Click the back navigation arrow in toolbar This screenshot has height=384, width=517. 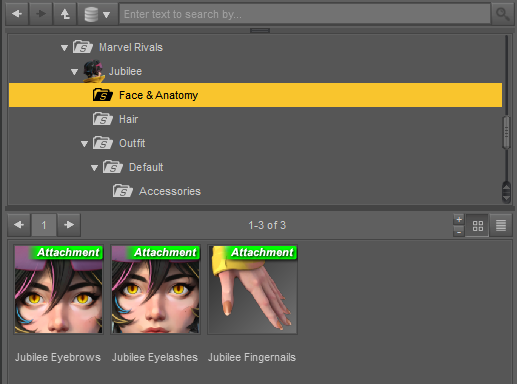click(17, 14)
